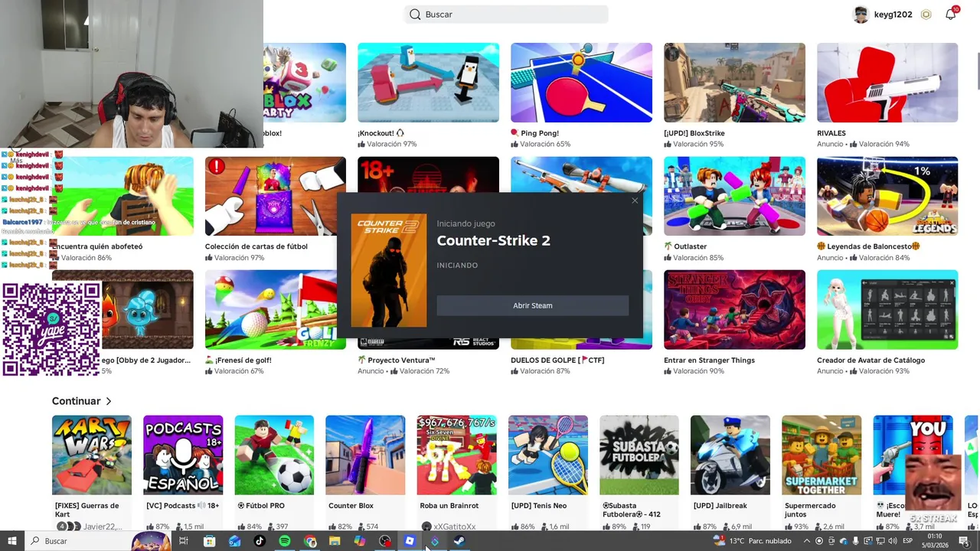980x551 pixels.
Task: Open Steam from taskbar
Action: 459,541
